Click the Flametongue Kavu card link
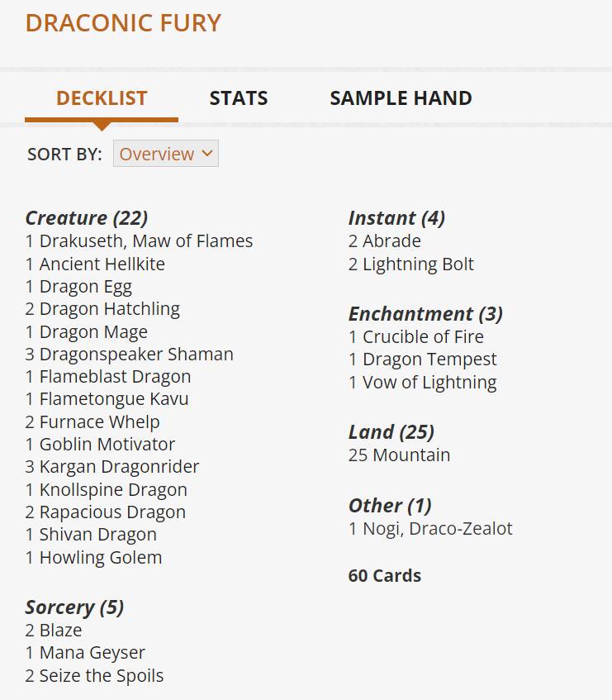 point(114,399)
